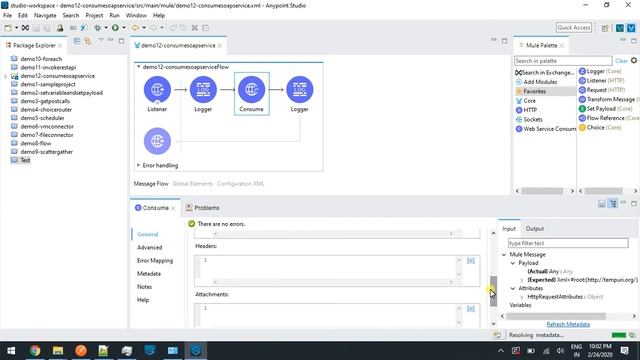Select Sockets category in Mule Palette

click(529, 120)
